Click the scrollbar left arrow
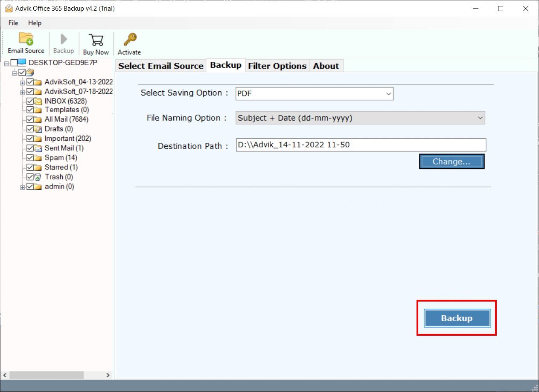Screen dimensions: 539x392 click(5, 375)
